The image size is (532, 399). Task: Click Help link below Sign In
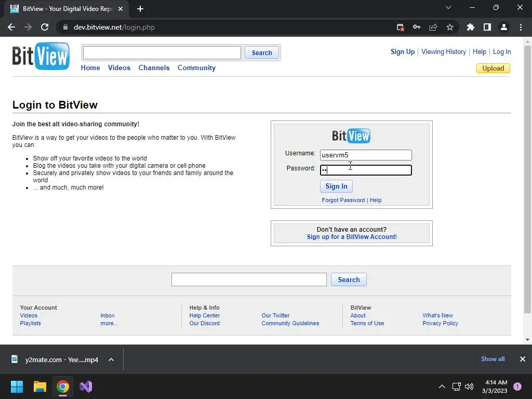pyautogui.click(x=376, y=200)
